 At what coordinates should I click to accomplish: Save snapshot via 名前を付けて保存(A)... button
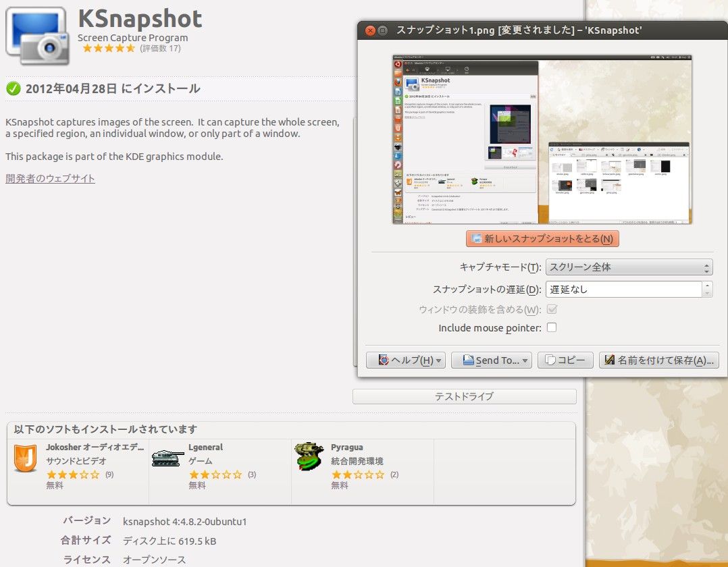point(659,360)
